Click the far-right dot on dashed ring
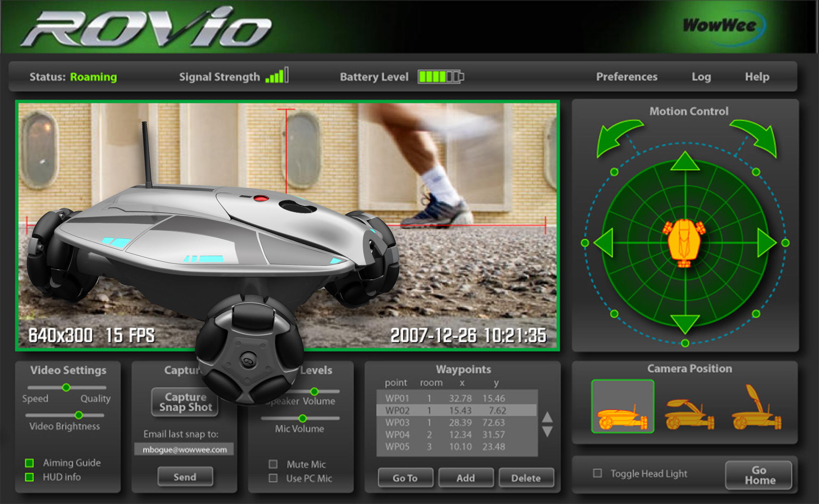This screenshot has width=819, height=504. point(785,243)
